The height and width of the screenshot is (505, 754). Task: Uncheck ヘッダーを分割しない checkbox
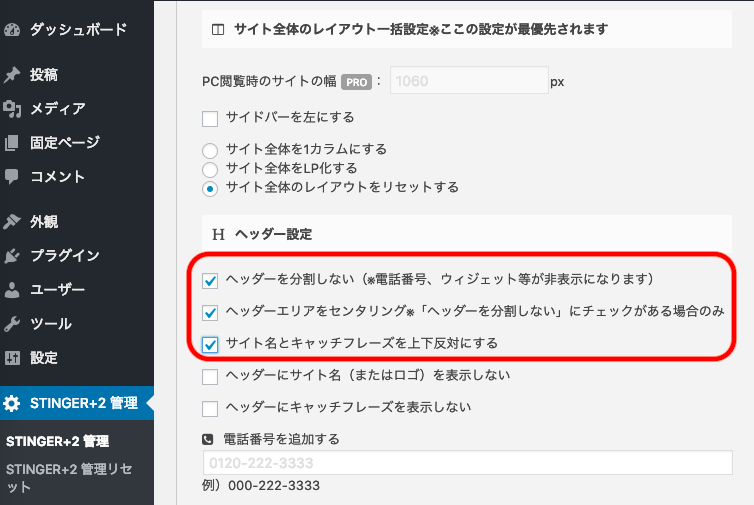click(x=210, y=280)
